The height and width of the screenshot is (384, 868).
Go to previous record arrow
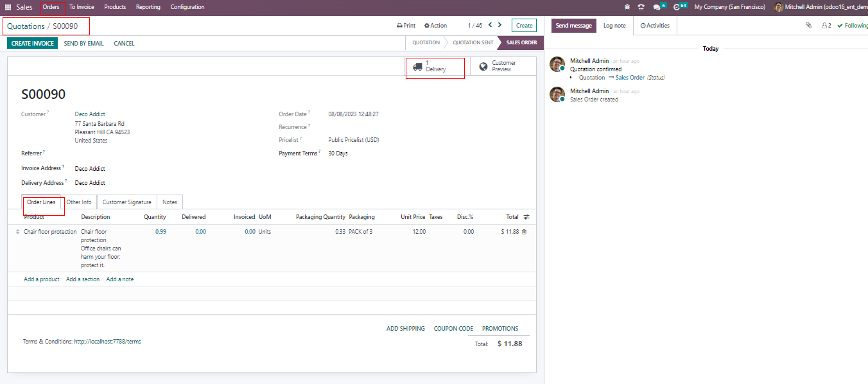point(490,26)
